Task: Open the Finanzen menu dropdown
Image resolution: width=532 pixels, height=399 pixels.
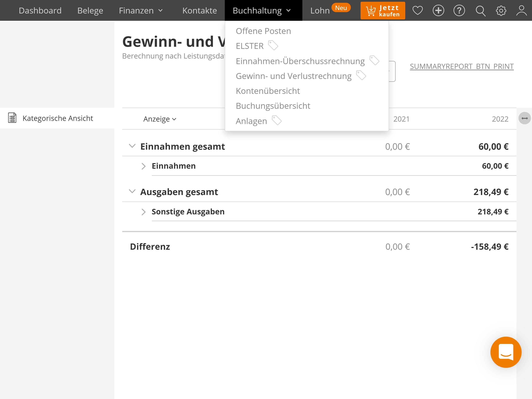Action: (x=141, y=11)
